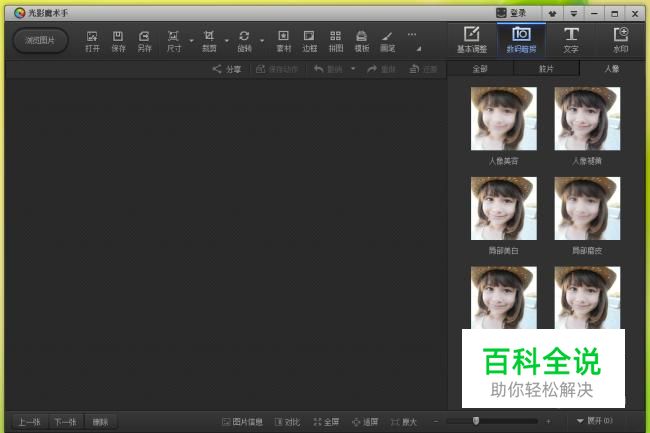Viewport: 650px width, 433px height.
Task: Toggle the 对比 (Compare) view
Action: pyautogui.click(x=286, y=422)
